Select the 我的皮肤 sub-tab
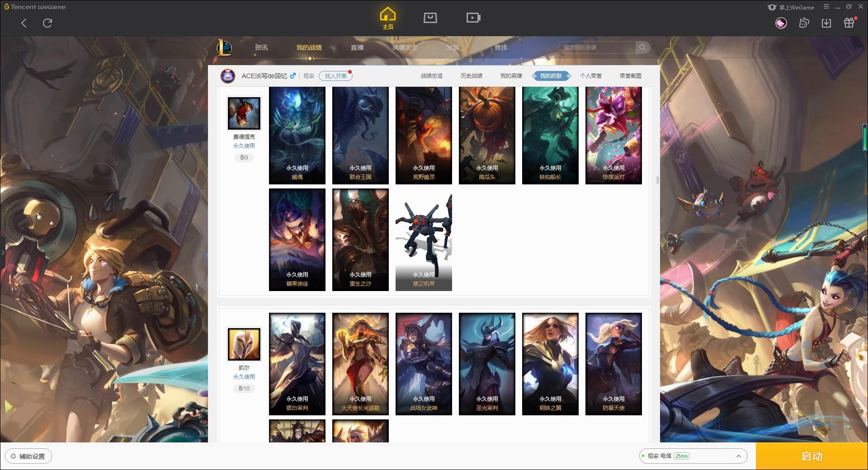868x470 pixels. [551, 76]
